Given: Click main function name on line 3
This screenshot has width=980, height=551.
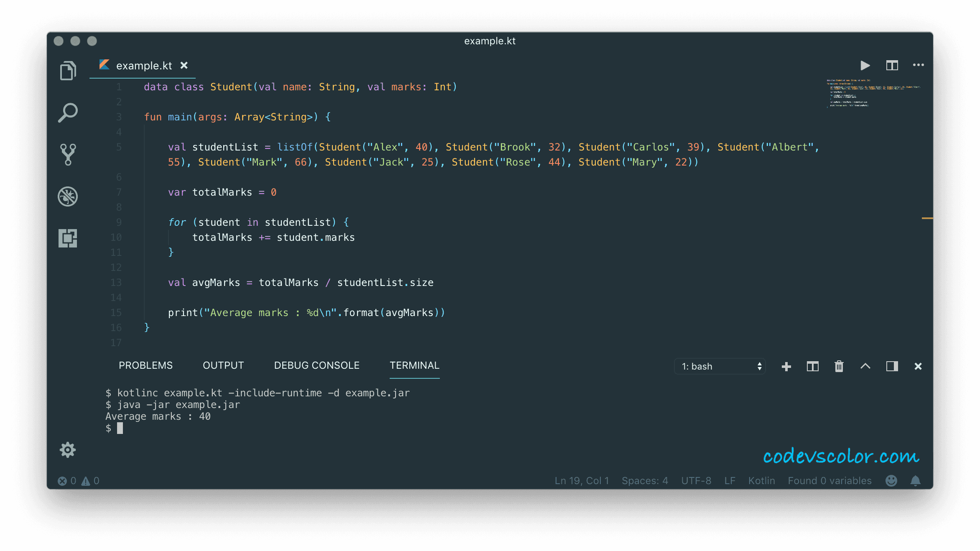Looking at the screenshot, I should [180, 117].
